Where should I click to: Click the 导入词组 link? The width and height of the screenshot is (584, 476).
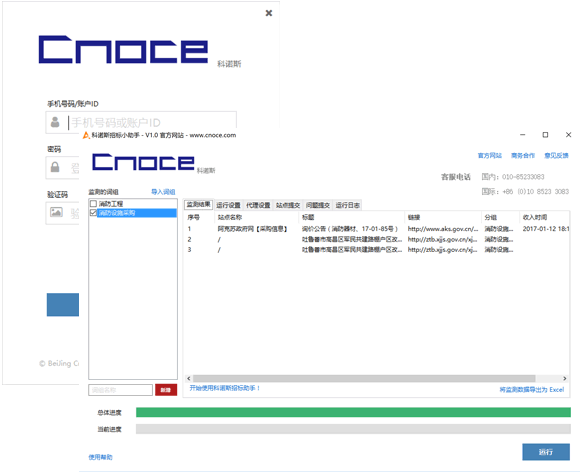point(163,192)
